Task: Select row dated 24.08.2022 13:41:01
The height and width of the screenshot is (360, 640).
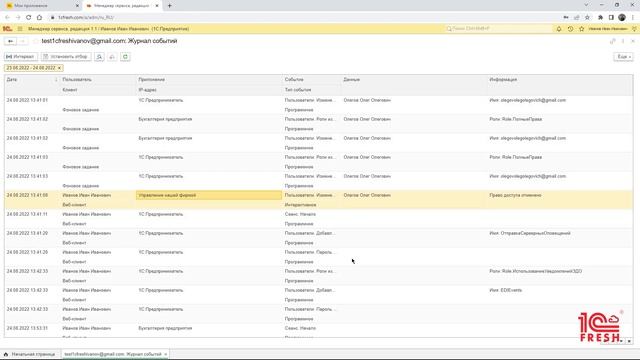Action: (318, 105)
